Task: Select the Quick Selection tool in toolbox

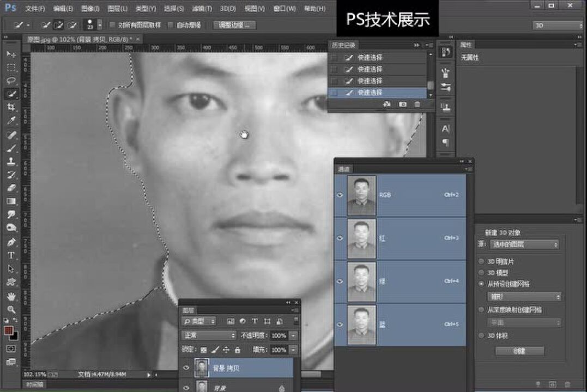Action: click(11, 94)
